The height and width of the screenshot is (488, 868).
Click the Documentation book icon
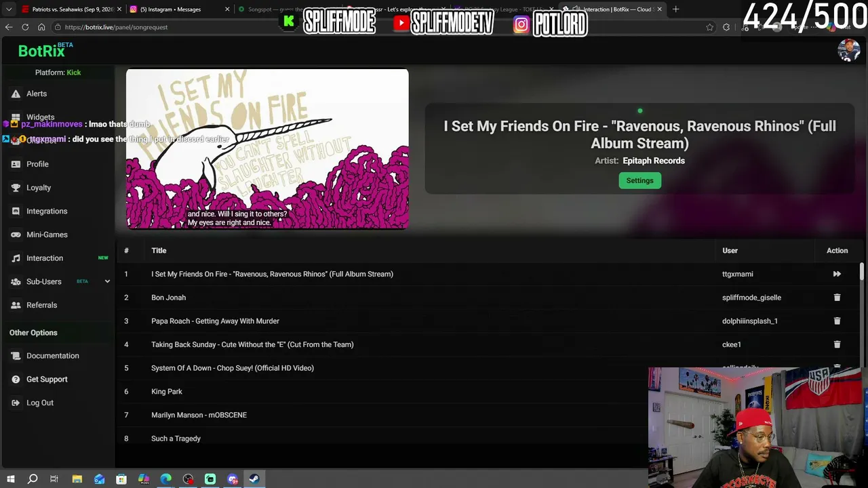(16, 356)
